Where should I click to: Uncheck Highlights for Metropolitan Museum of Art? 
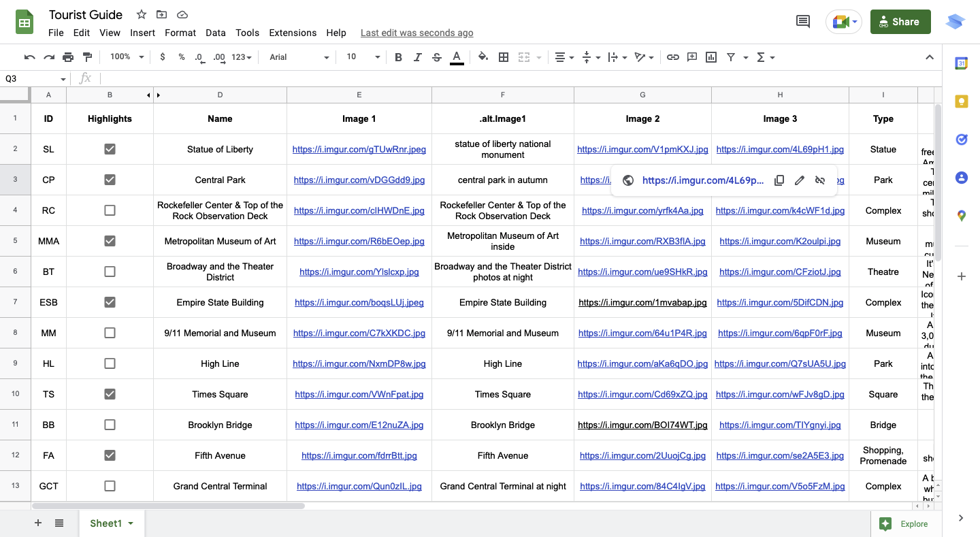[110, 241]
